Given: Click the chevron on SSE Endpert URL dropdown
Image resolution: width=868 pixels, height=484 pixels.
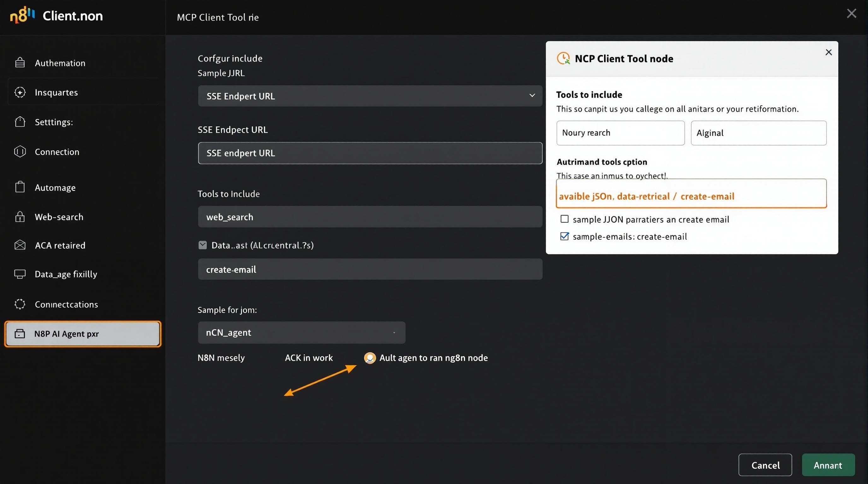Looking at the screenshot, I should 532,95.
